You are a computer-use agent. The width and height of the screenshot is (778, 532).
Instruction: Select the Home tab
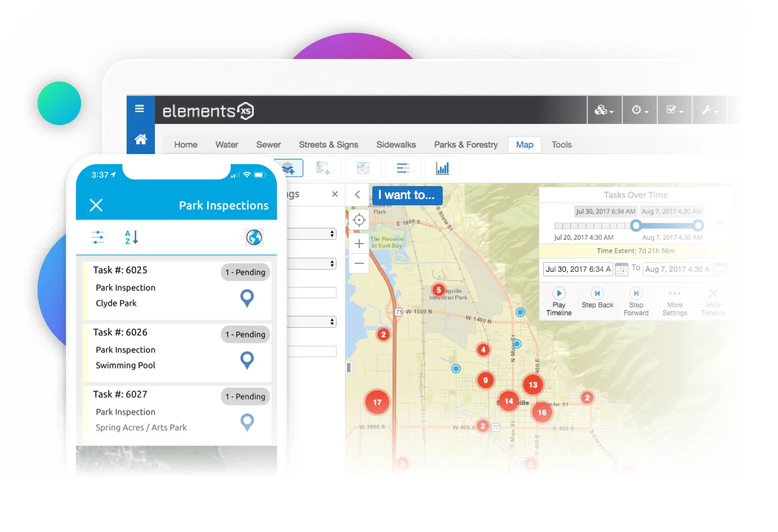pos(186,145)
